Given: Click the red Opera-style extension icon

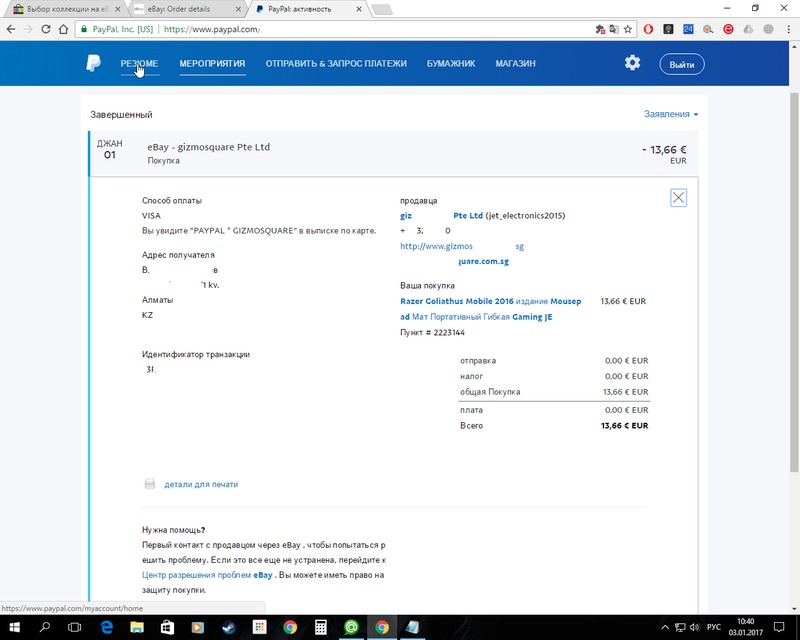Looking at the screenshot, I should [x=648, y=29].
